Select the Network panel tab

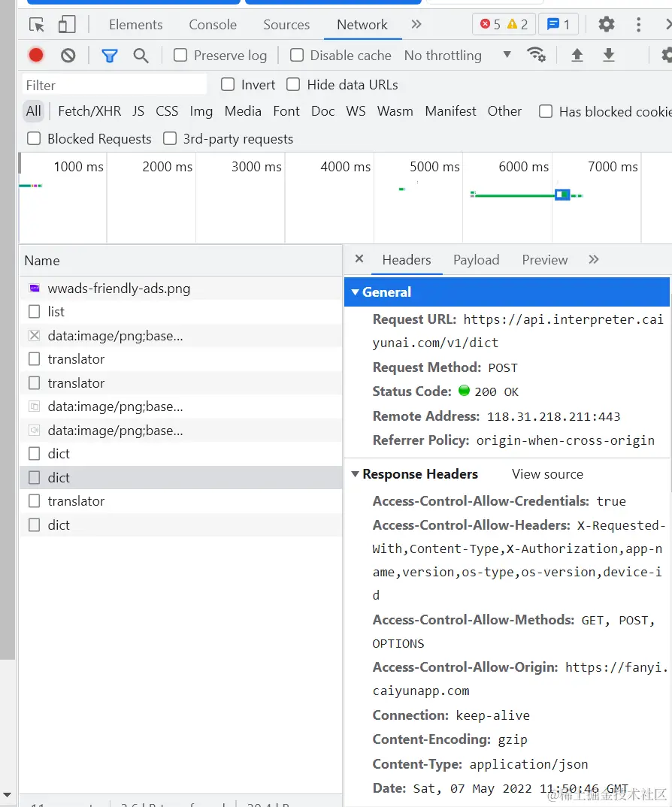click(362, 24)
